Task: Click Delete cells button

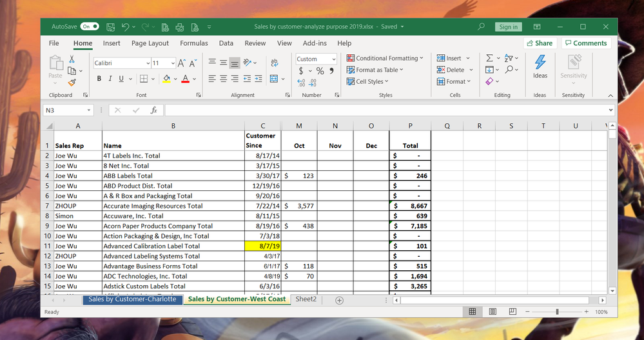Action: pyautogui.click(x=451, y=70)
